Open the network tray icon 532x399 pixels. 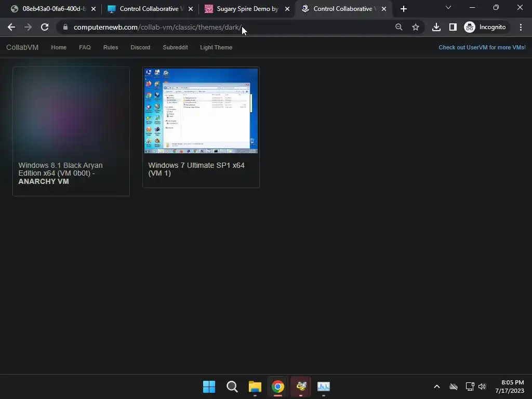click(470, 387)
